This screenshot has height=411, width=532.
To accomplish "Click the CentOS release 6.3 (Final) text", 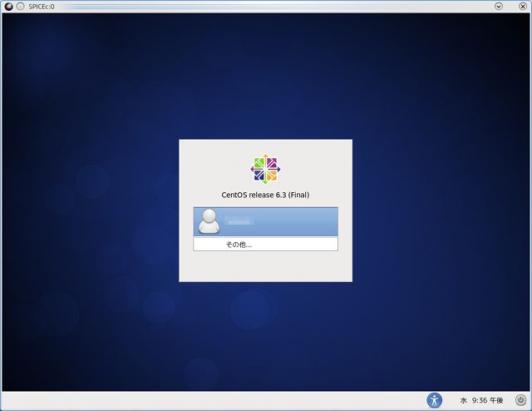I will coord(265,195).
